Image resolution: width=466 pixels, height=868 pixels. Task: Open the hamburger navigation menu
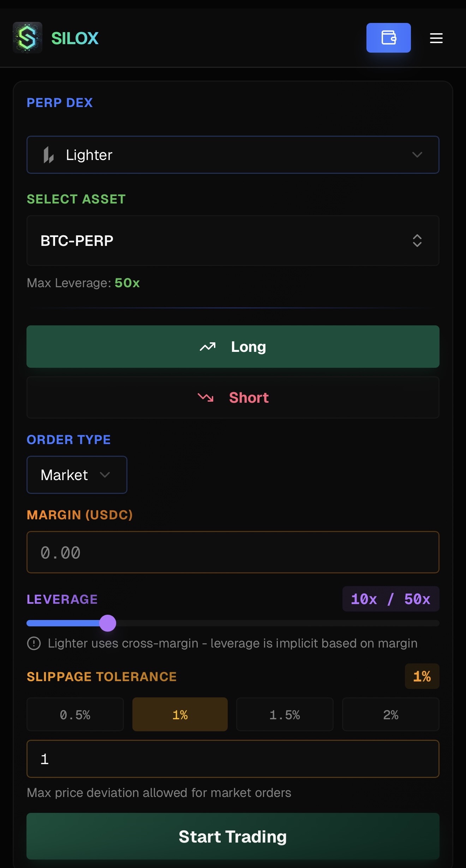(x=436, y=38)
